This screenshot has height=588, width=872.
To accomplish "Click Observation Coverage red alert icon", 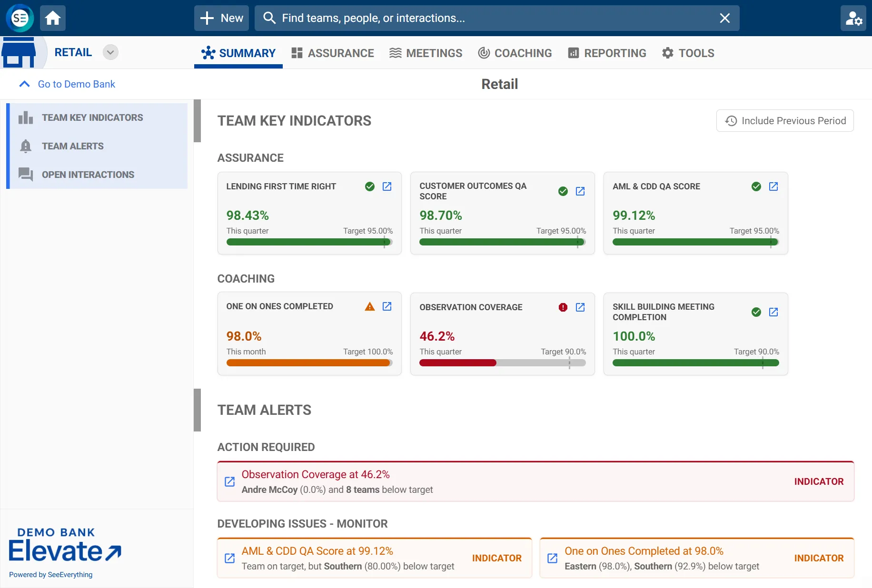I will point(563,307).
